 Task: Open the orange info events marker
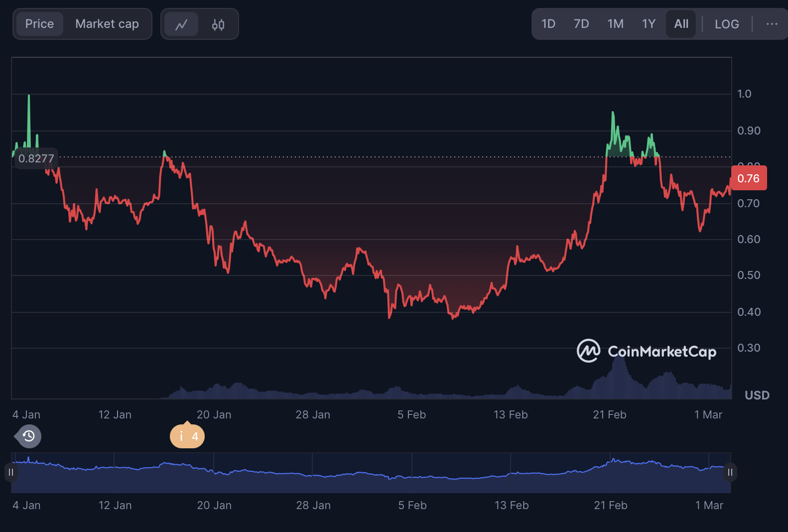187,436
